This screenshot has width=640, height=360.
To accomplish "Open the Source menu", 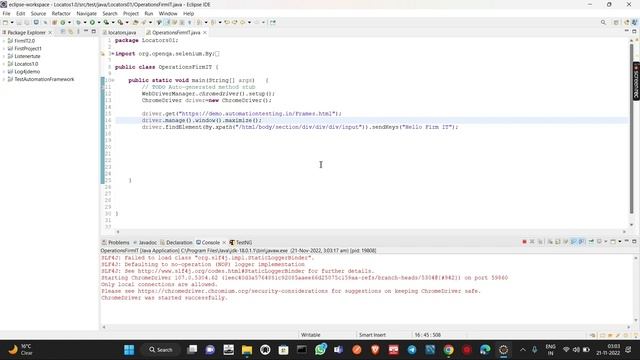I will pos(38,13).
